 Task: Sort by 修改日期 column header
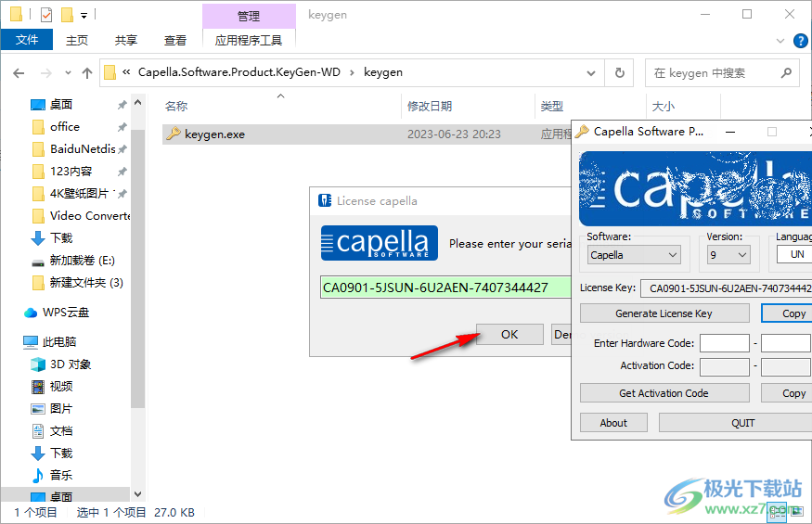[x=430, y=106]
